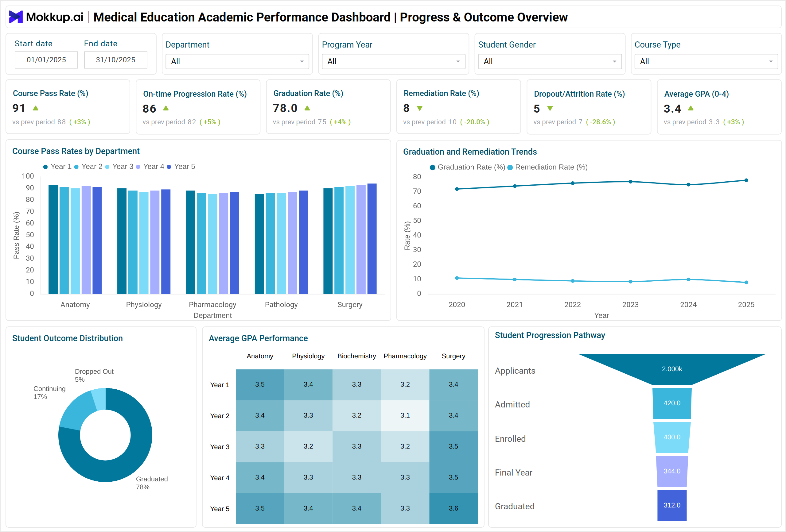Click the Mokkup.ai logo icon
786x532 pixels.
pyautogui.click(x=16, y=17)
